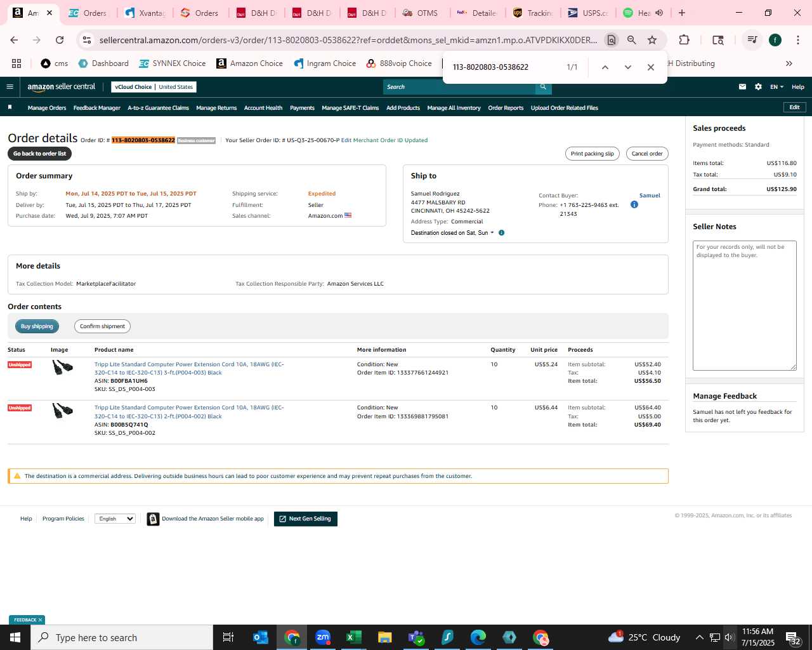The height and width of the screenshot is (650, 812).
Task: Show hidden system tray icons
Action: click(x=699, y=637)
